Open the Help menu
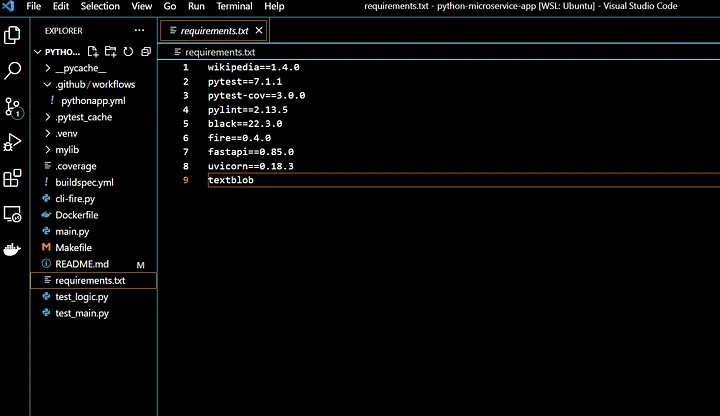 [x=274, y=6]
